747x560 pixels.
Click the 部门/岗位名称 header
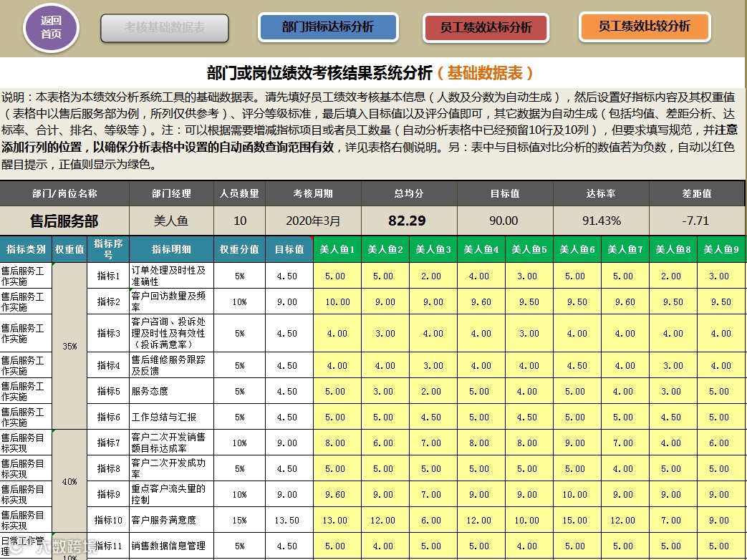64,194
